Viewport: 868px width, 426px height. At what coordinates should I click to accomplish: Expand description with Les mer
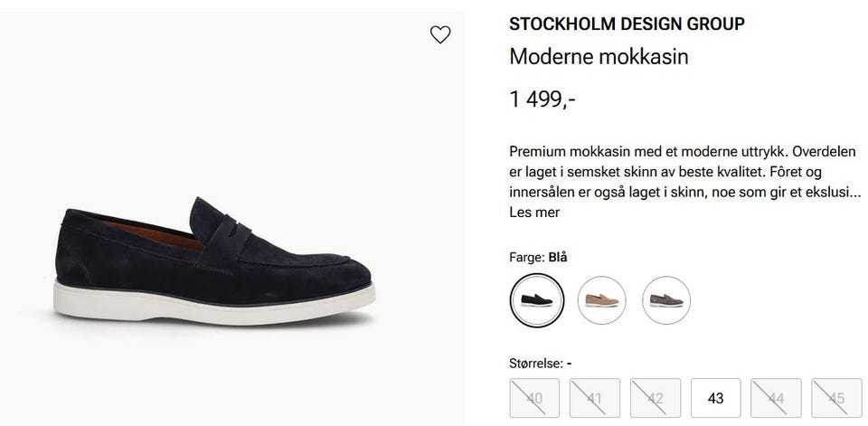click(534, 213)
